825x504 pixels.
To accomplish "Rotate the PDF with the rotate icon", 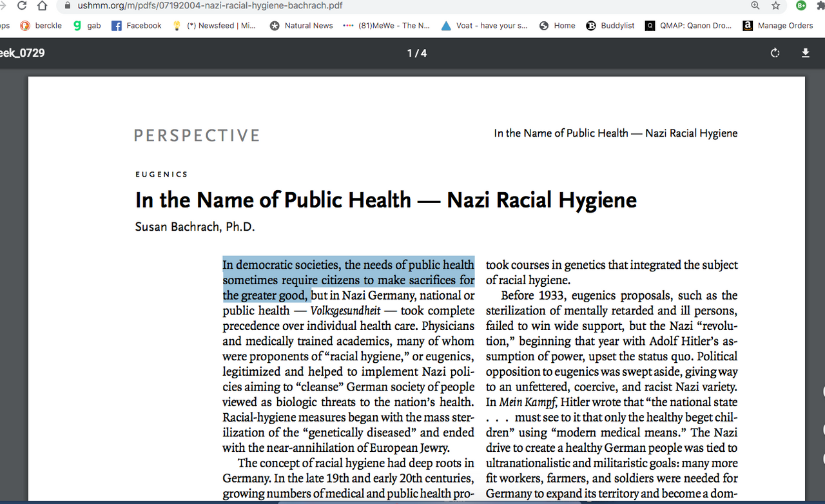I will 775,53.
